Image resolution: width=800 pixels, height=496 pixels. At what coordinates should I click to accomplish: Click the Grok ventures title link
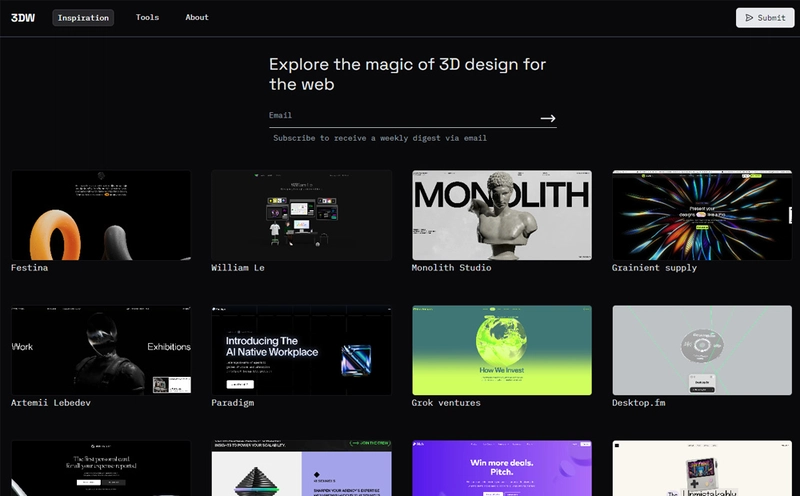coord(446,403)
